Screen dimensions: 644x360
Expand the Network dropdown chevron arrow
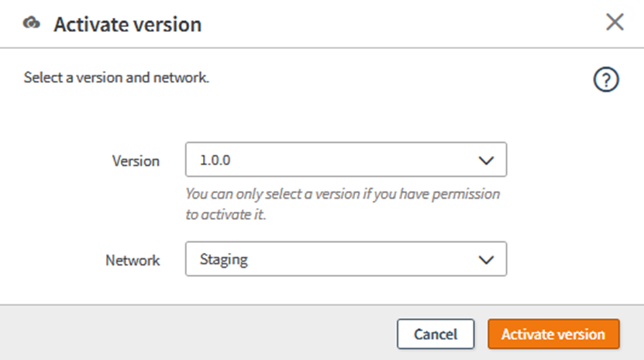pyautogui.click(x=486, y=259)
